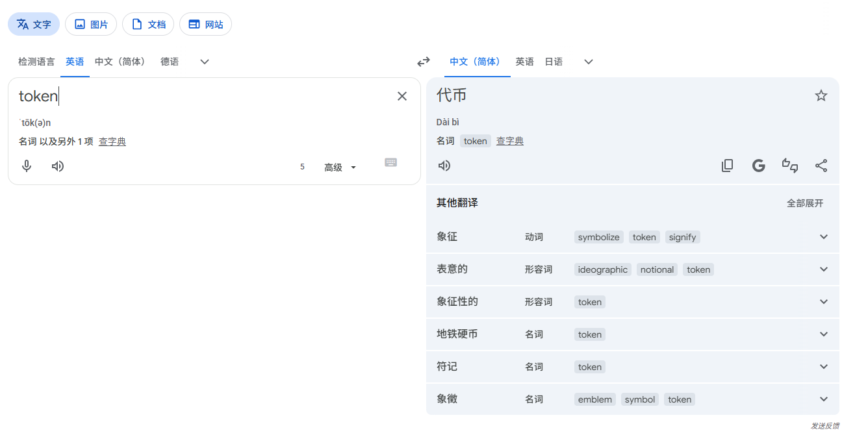Open 查字典 link under translation

coord(510,141)
